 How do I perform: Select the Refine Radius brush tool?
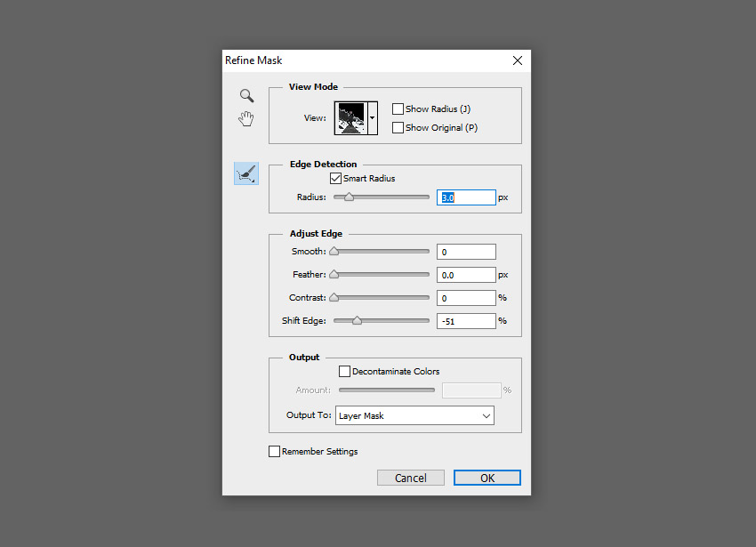click(x=246, y=173)
